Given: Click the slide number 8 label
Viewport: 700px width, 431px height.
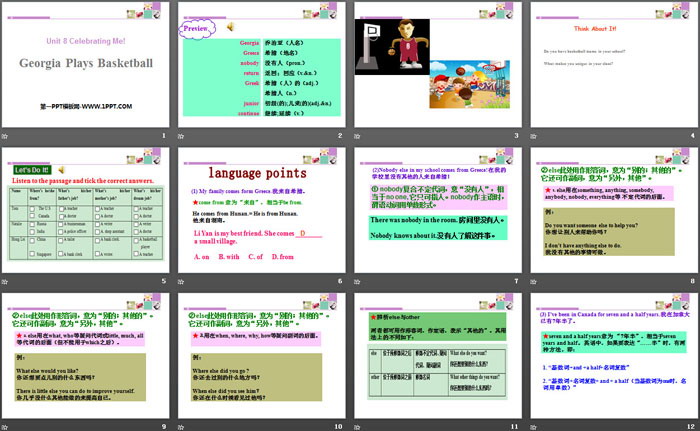Looking at the screenshot, I should click(x=692, y=281).
